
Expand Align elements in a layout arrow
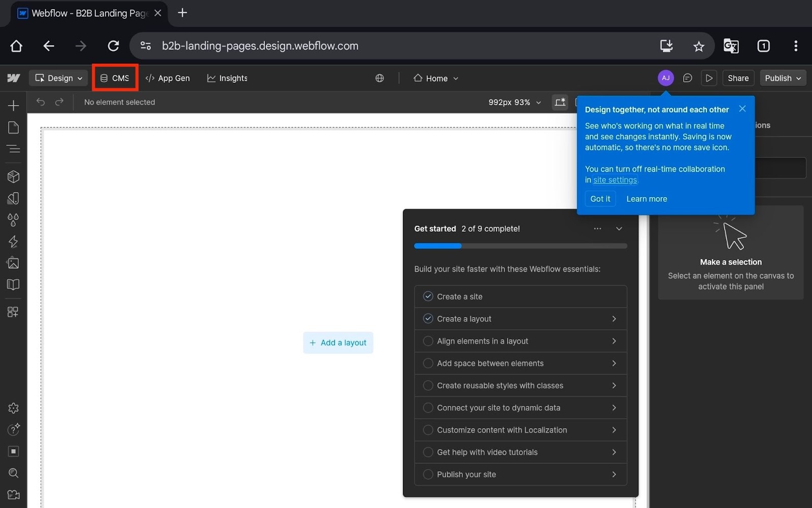[x=614, y=341]
